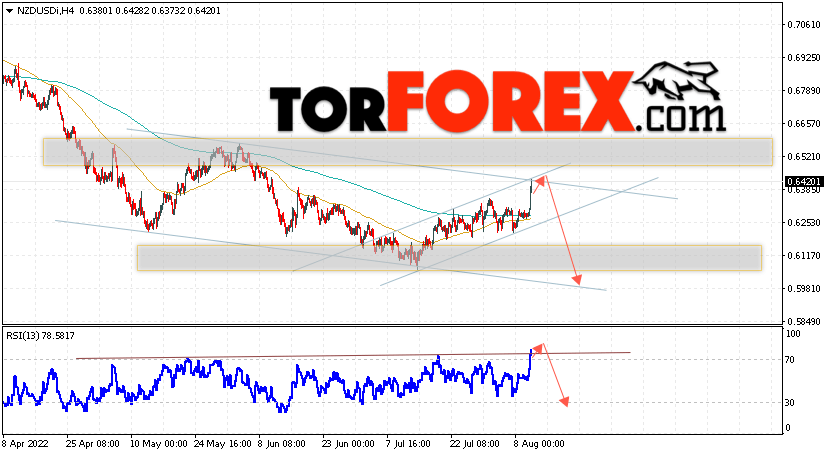Viewport: 828px width, 455px height.
Task: Select the 0.59810 price axis label
Action: click(804, 289)
